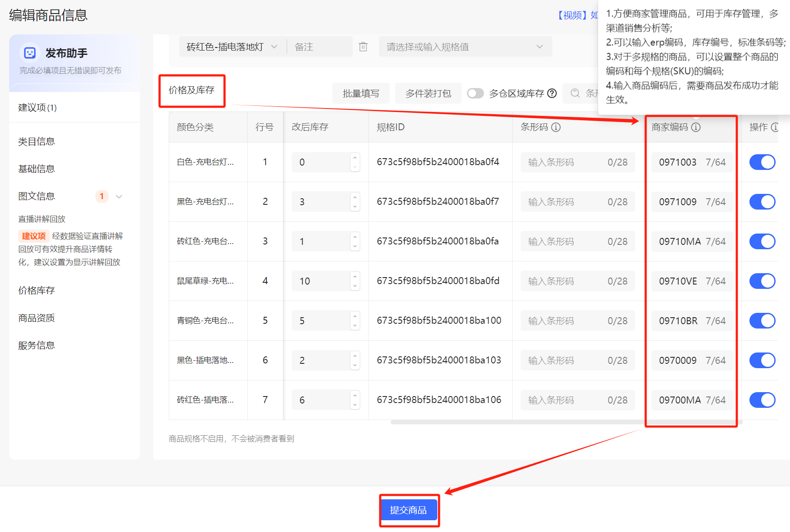Click the 商家编码 column info icon
This screenshot has height=532, width=790.
696,127
